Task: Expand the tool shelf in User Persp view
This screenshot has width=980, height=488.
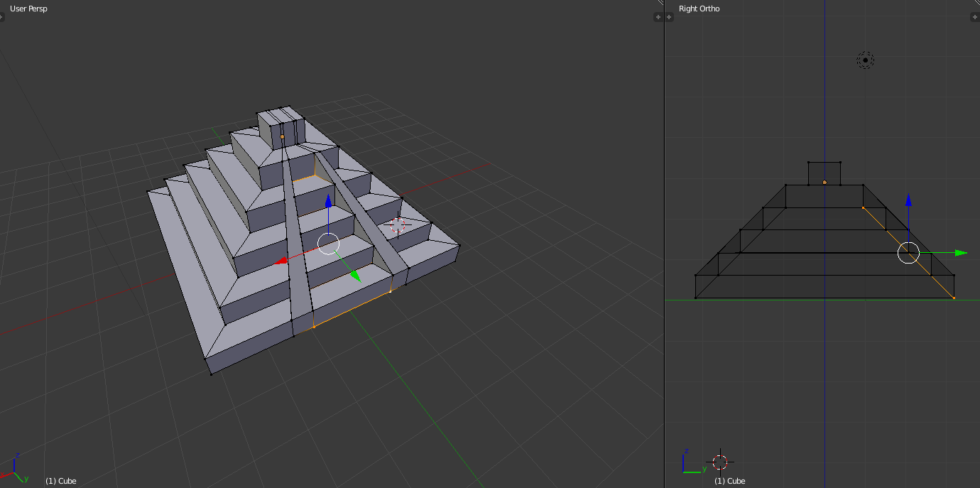Action: point(2,17)
